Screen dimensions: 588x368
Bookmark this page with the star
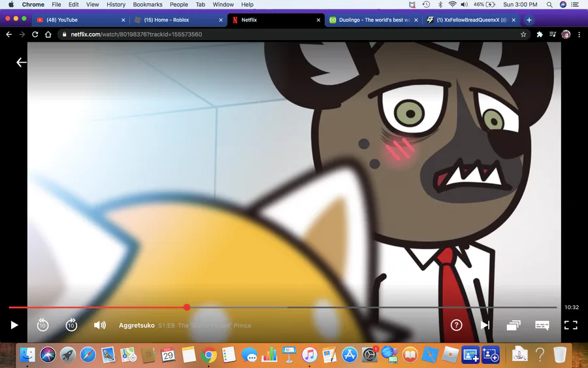click(523, 34)
